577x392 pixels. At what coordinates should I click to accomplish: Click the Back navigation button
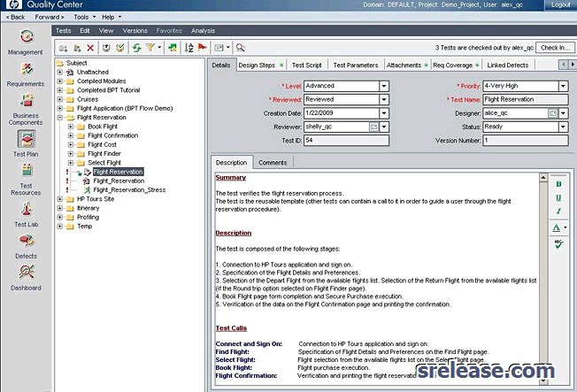pos(15,18)
